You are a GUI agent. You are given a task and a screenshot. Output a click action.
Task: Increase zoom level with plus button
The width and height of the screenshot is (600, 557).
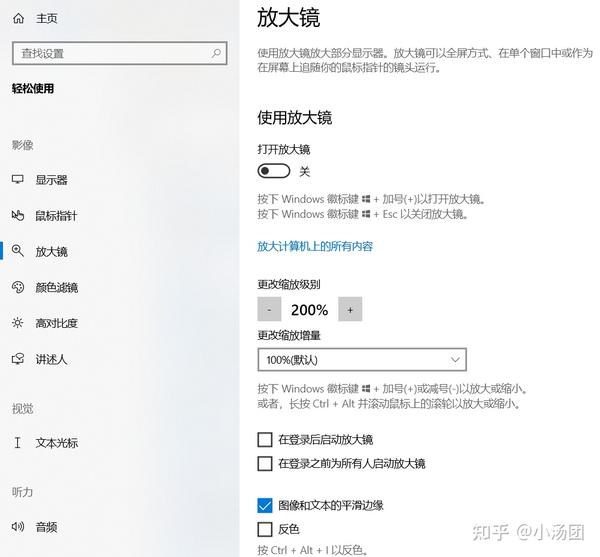(x=350, y=309)
